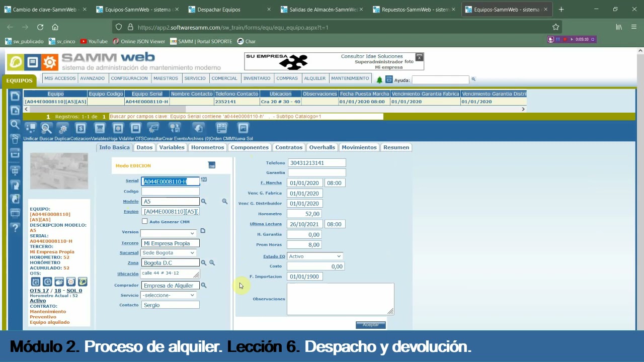Open the Componentes tab

pos(250,147)
